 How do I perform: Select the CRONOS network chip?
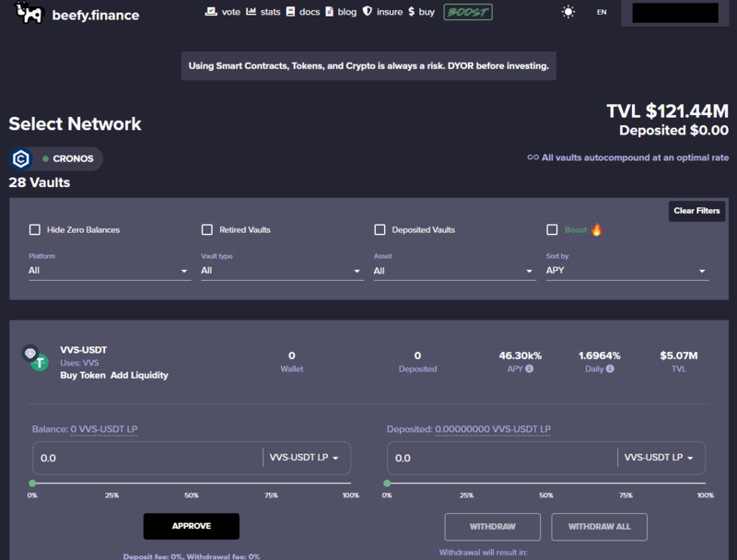pyautogui.click(x=56, y=158)
